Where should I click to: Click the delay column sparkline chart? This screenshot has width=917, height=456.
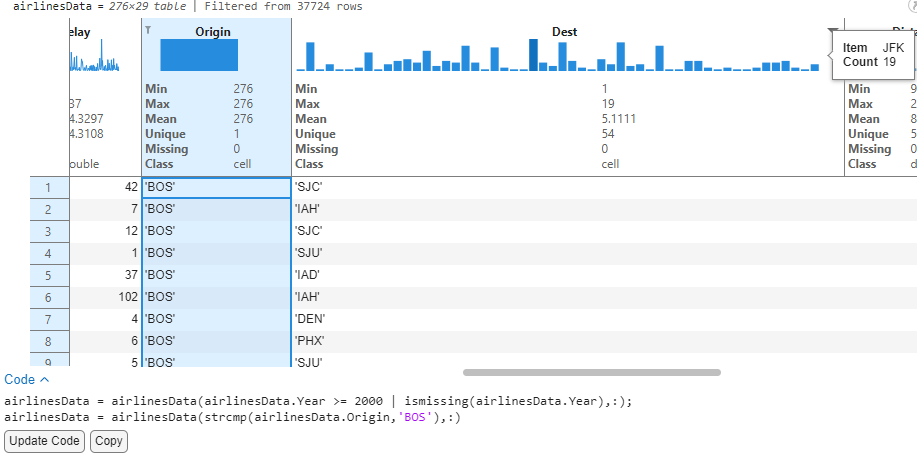click(94, 61)
